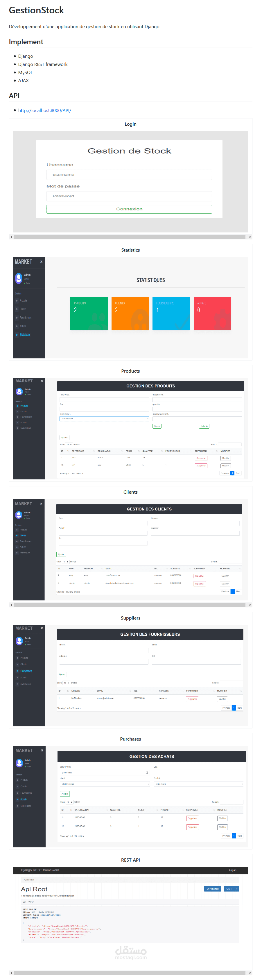Click Log in on Django REST framework bar
This screenshot has height=980, width=262.
(x=232, y=870)
